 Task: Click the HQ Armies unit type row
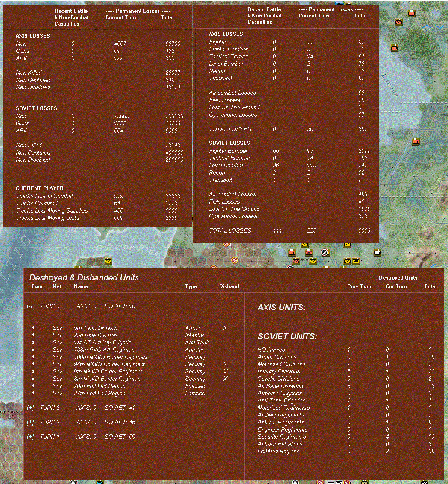pyautogui.click(x=346, y=350)
